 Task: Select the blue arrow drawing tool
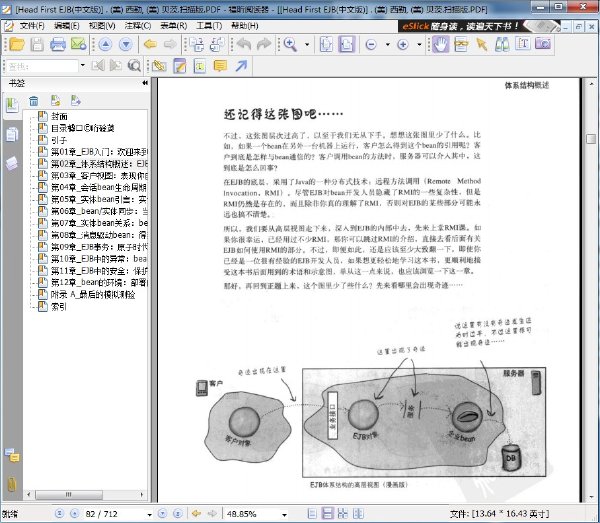tap(241, 66)
